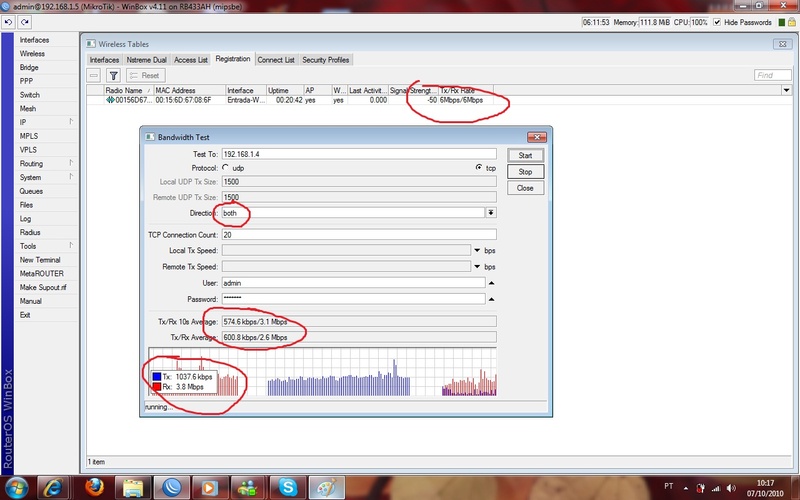The height and width of the screenshot is (500, 800).
Task: Click Exit in the sidebar menu
Action: [x=25, y=315]
